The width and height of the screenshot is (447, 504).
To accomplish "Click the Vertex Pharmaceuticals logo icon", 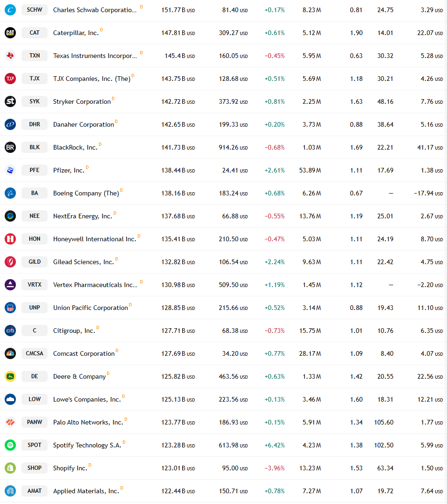I will click(10, 285).
